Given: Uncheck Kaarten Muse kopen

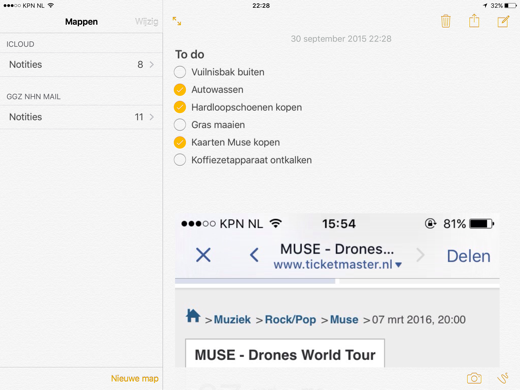Looking at the screenshot, I should (180, 142).
